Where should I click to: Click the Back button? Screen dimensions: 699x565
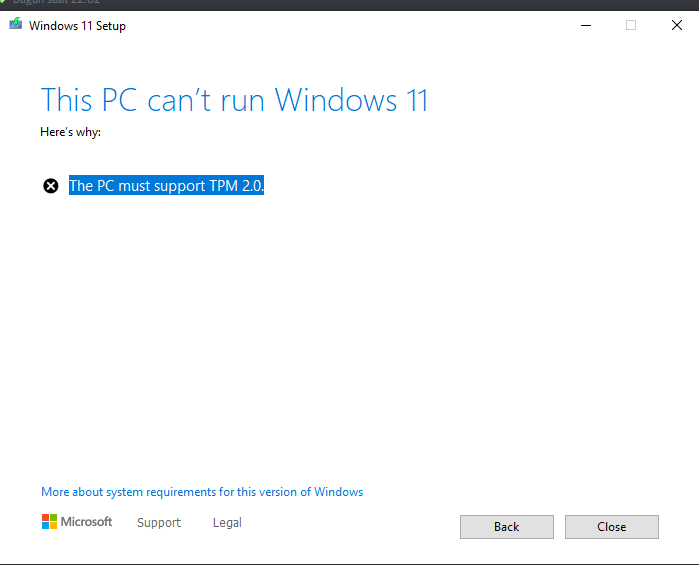(507, 527)
